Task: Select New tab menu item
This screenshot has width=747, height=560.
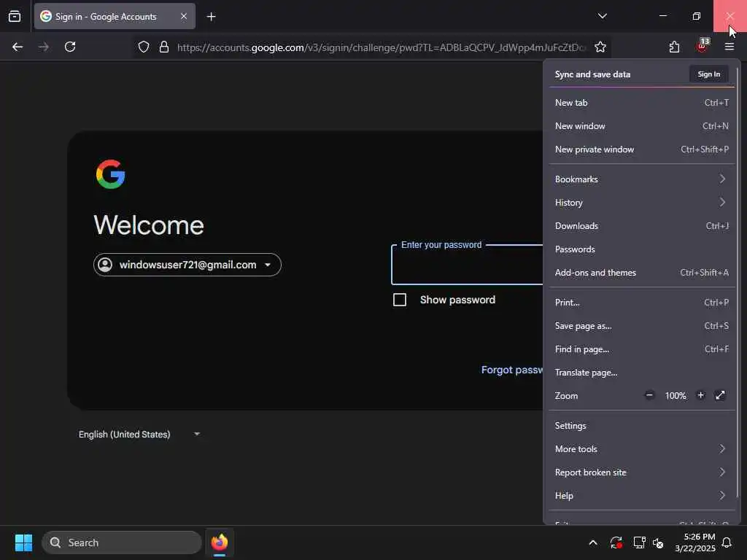Action: [642, 103]
